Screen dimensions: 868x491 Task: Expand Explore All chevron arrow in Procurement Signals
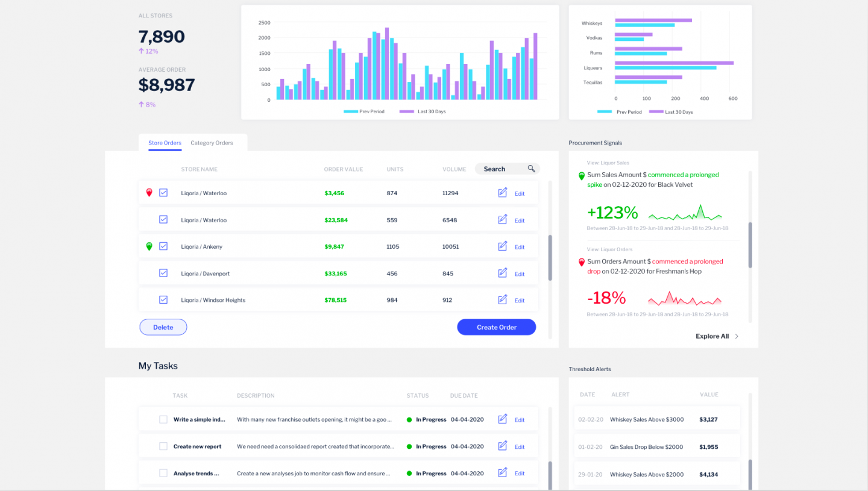[737, 336]
